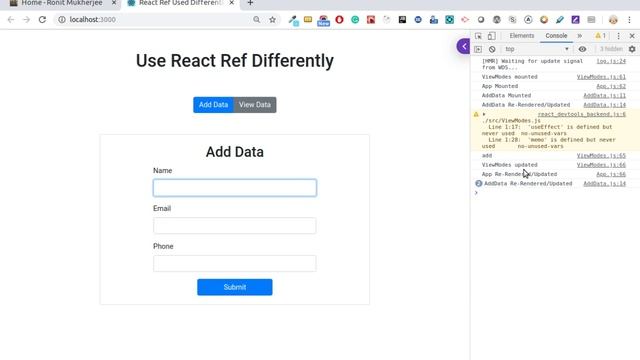640x360 pixels.
Task: Switch to the Console tab
Action: [x=556, y=36]
